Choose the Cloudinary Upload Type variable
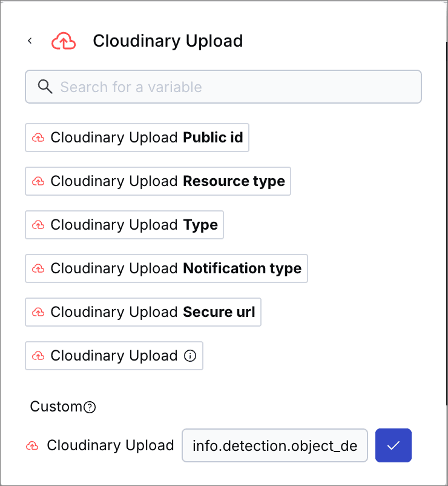Image resolution: width=448 pixels, height=486 pixels. tap(124, 225)
